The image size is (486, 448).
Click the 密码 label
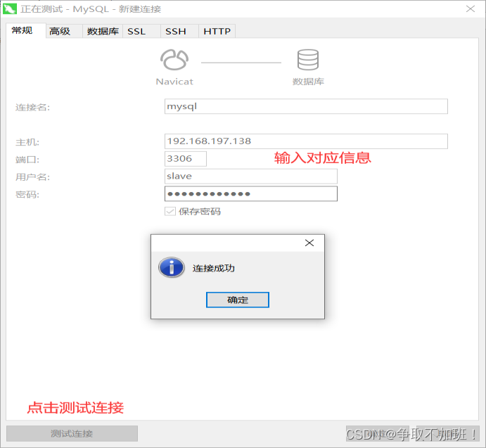click(27, 194)
